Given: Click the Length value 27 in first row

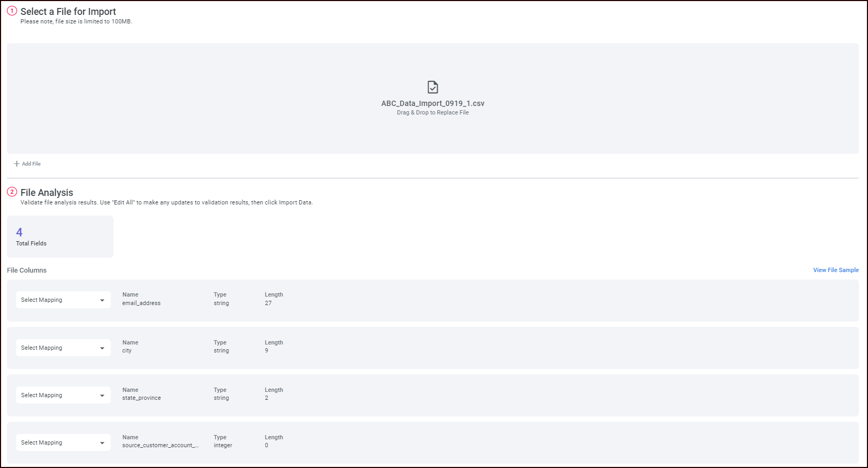Looking at the screenshot, I should (x=268, y=303).
